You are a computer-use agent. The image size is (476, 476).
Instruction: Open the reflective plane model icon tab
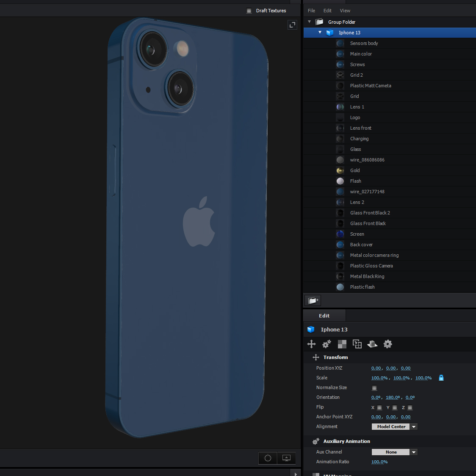click(x=372, y=344)
